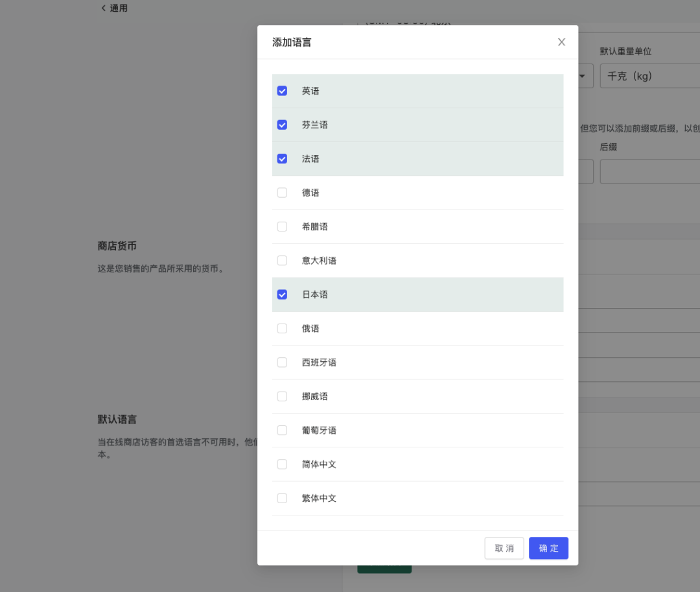
Task: Open the 默认重量单位 千克 dropdown
Action: (x=649, y=76)
